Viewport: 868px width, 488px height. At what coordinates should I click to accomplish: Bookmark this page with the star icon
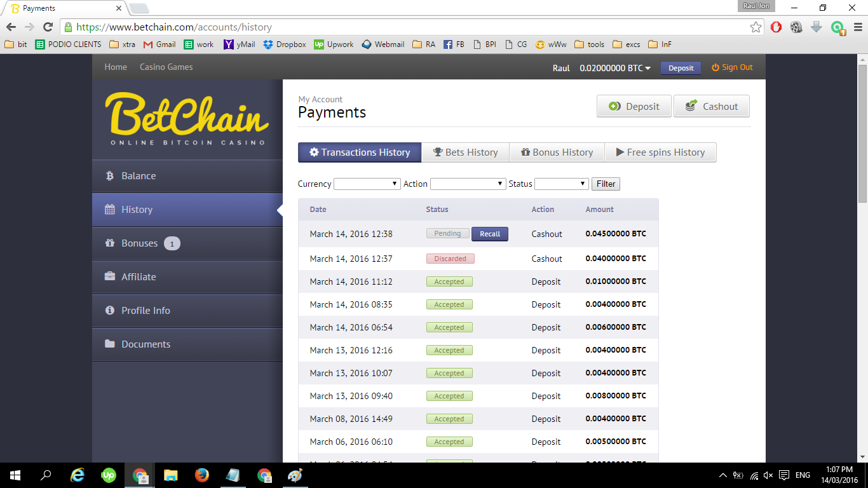756,27
